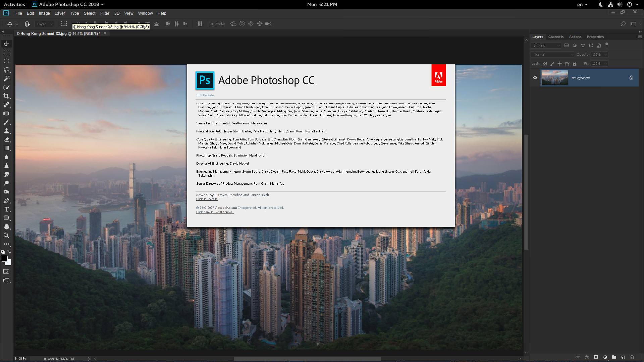Switch to the Properties tab

(x=595, y=37)
